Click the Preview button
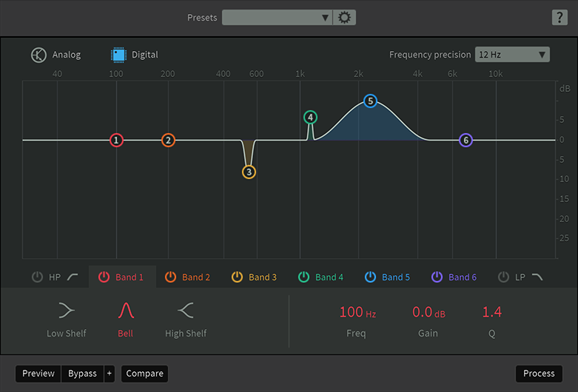578x392 pixels. [38, 374]
